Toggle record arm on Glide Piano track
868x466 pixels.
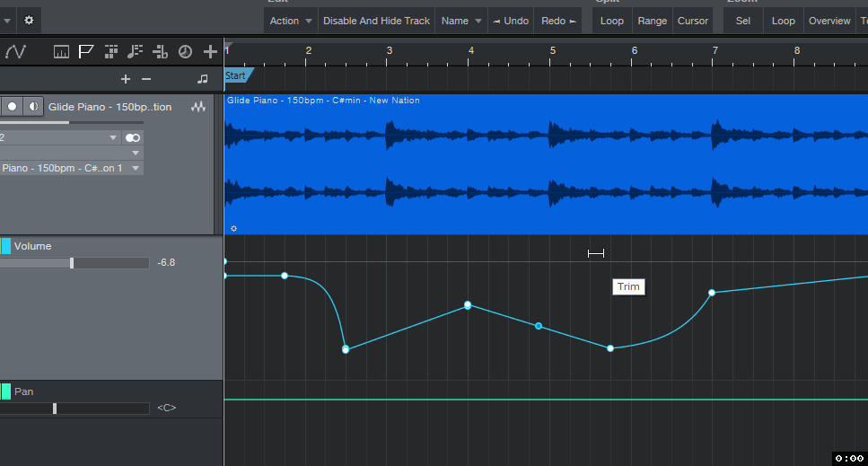(x=12, y=106)
